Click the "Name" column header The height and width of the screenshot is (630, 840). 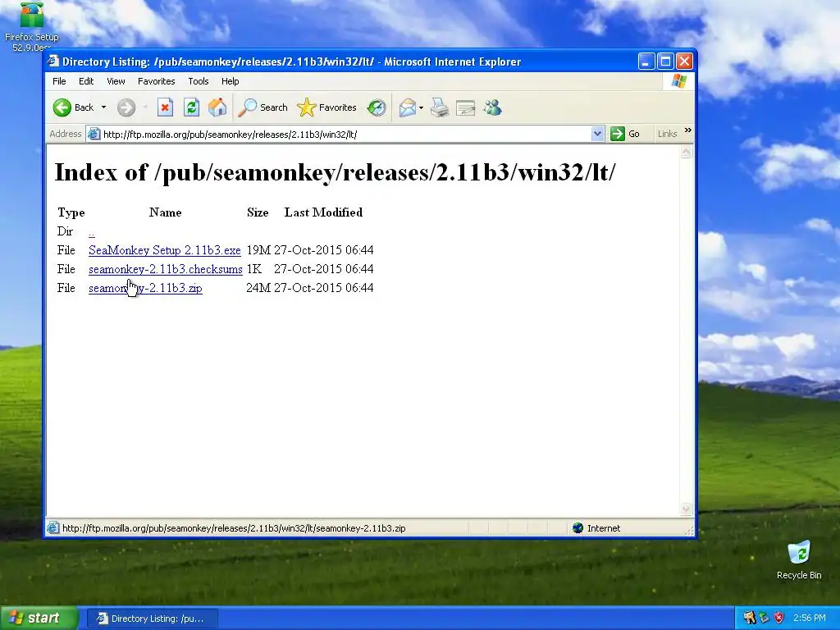click(x=165, y=212)
